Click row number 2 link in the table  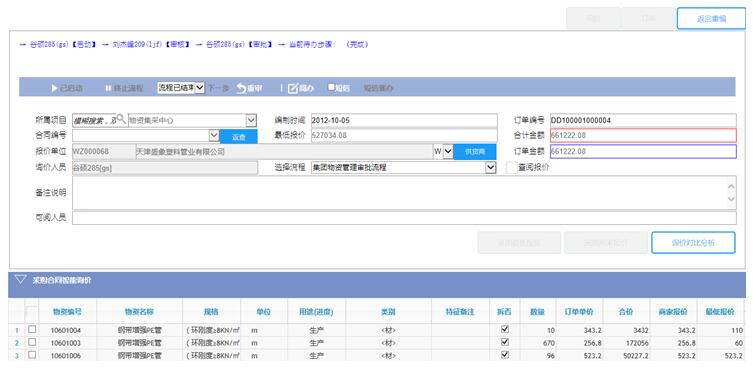(x=16, y=343)
